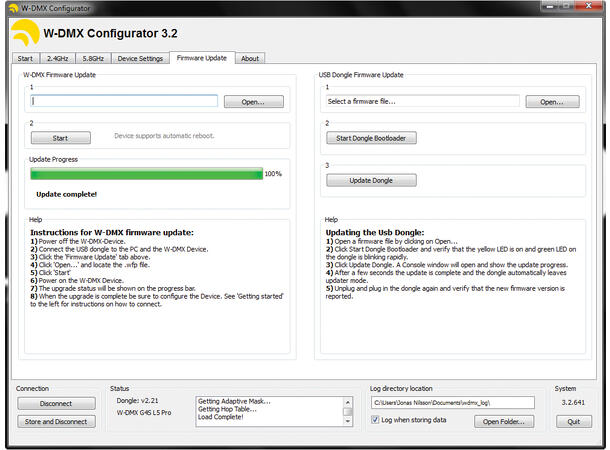Open the About tab
The width and height of the screenshot is (610, 450).
point(250,59)
